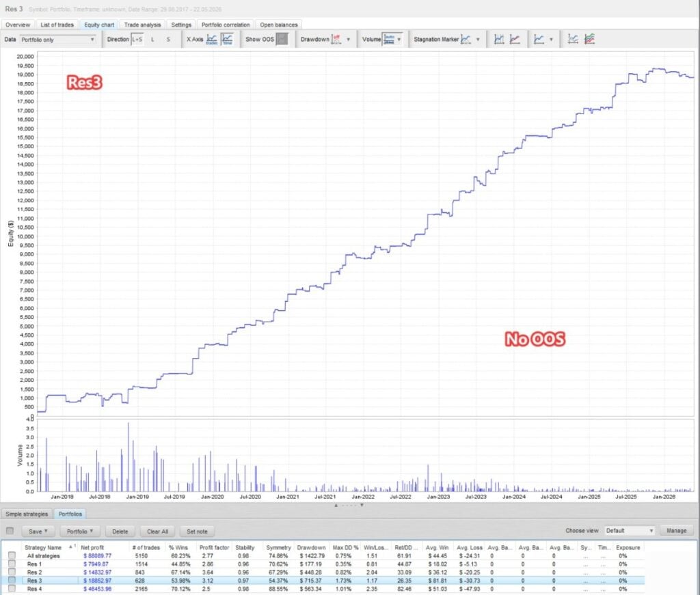The width and height of the screenshot is (700, 595).
Task: Click Res 2 net profit $ 14832.97
Action: tap(97, 572)
